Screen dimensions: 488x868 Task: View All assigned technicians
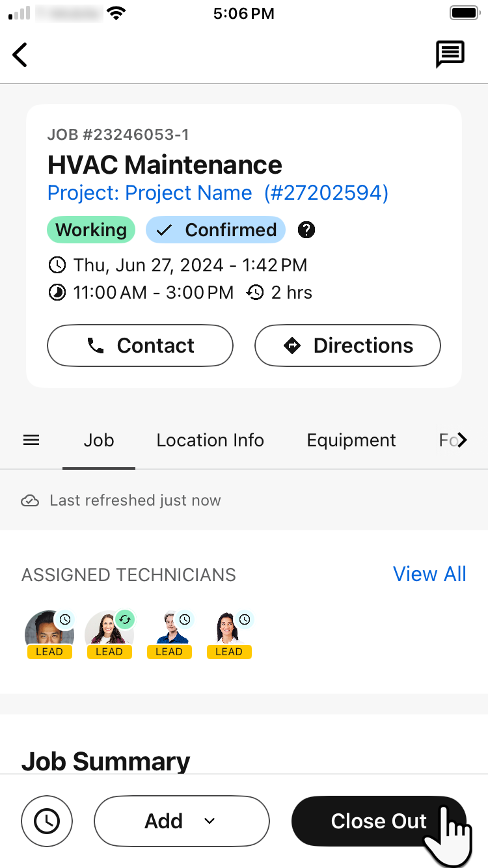point(430,574)
